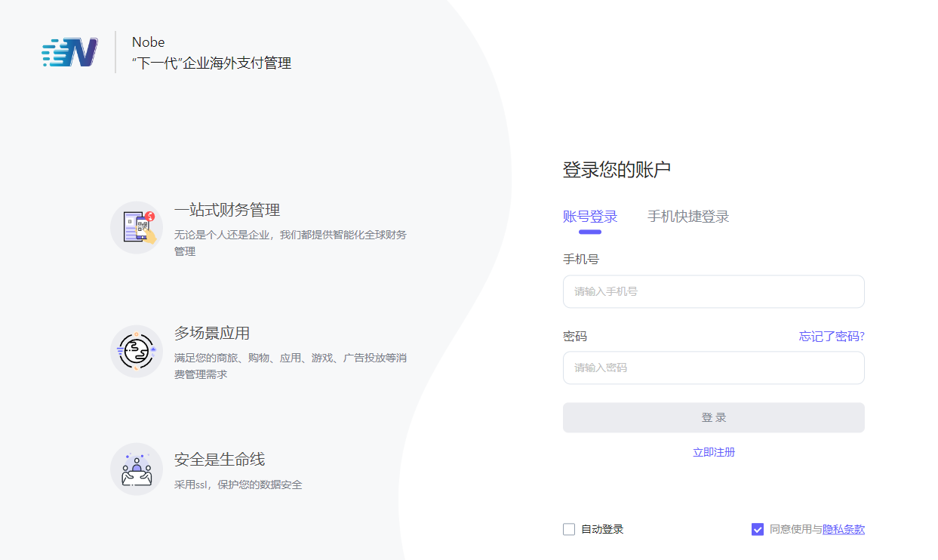The height and width of the screenshot is (560, 938).
Task: Focus the 请输入手机号 phone number field
Action: coord(713,291)
